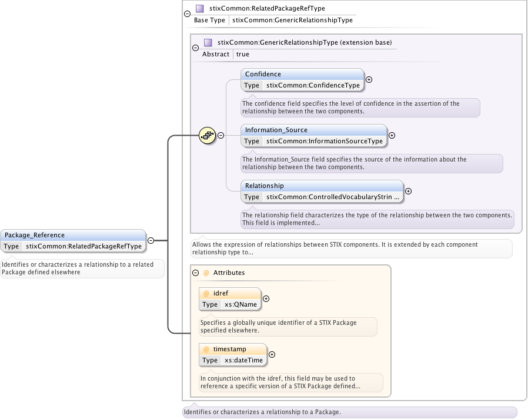Collapse the GenericRelationshipType extension base box
Screen dimensions: 528x420
pyautogui.click(x=195, y=48)
